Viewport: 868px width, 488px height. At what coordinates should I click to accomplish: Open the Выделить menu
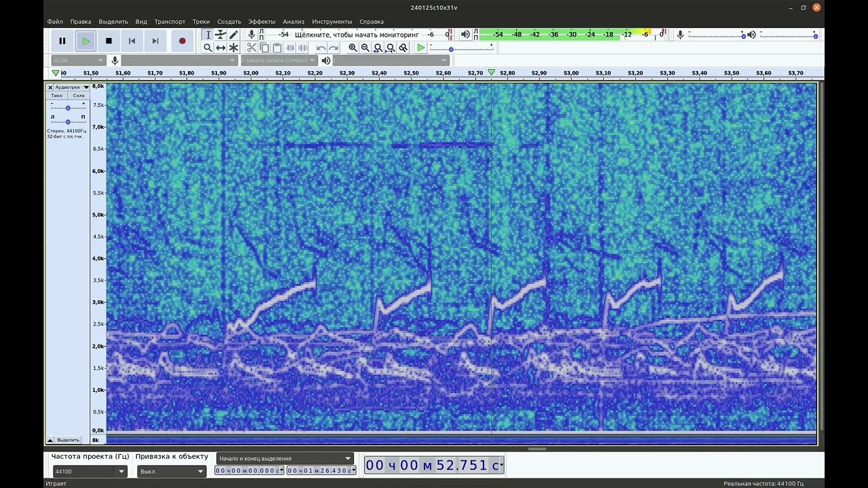pos(113,22)
